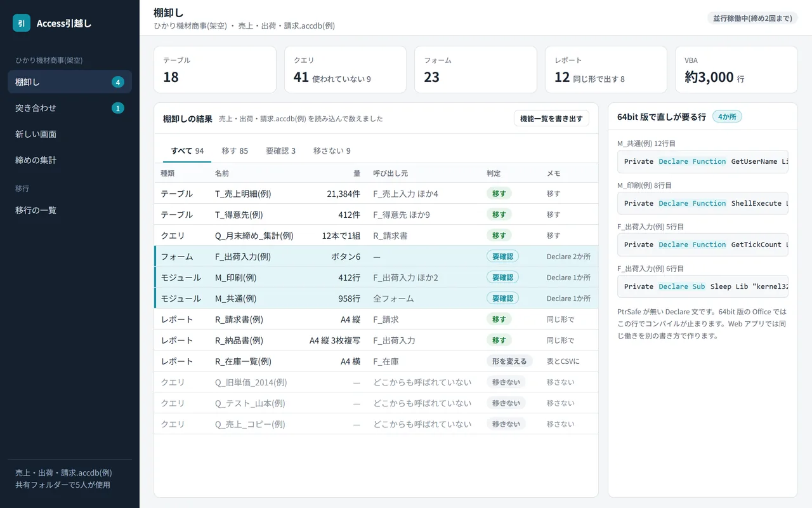Click the F_出荷入力(例) 6行目 label
The image size is (812, 508).
point(650,269)
